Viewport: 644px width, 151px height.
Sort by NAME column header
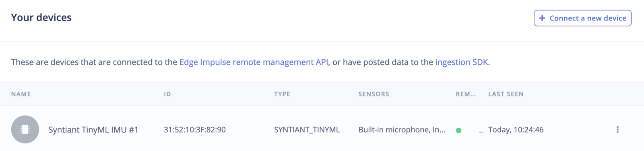[x=21, y=94]
